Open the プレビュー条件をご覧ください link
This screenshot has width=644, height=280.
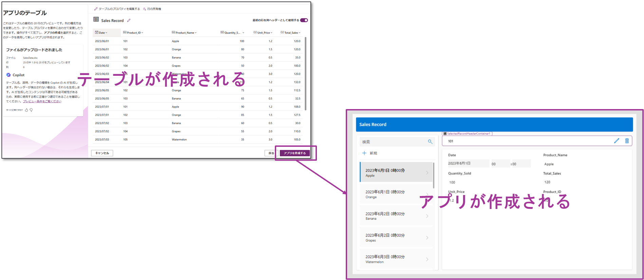pos(42,101)
